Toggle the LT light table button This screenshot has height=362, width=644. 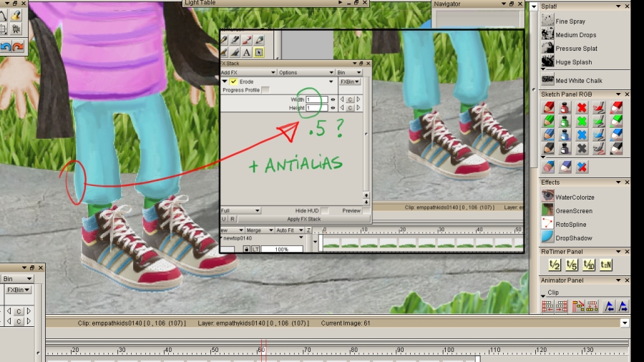(x=255, y=249)
